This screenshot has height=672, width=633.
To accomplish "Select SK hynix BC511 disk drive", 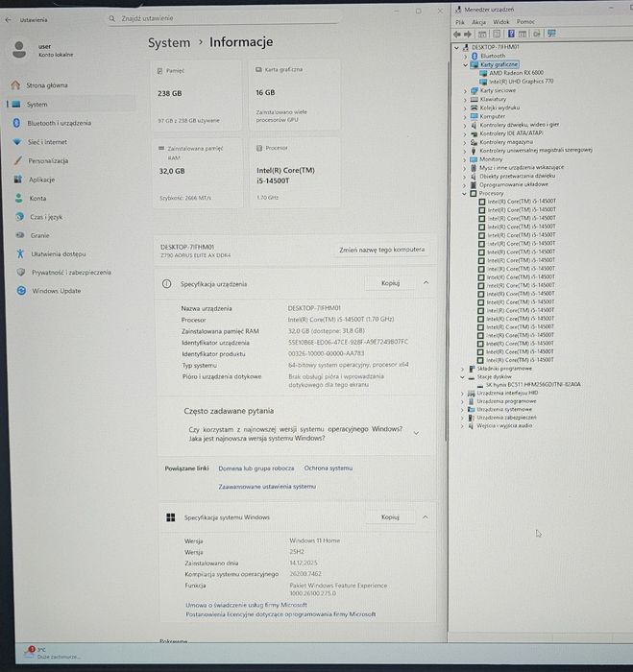I will (x=533, y=384).
